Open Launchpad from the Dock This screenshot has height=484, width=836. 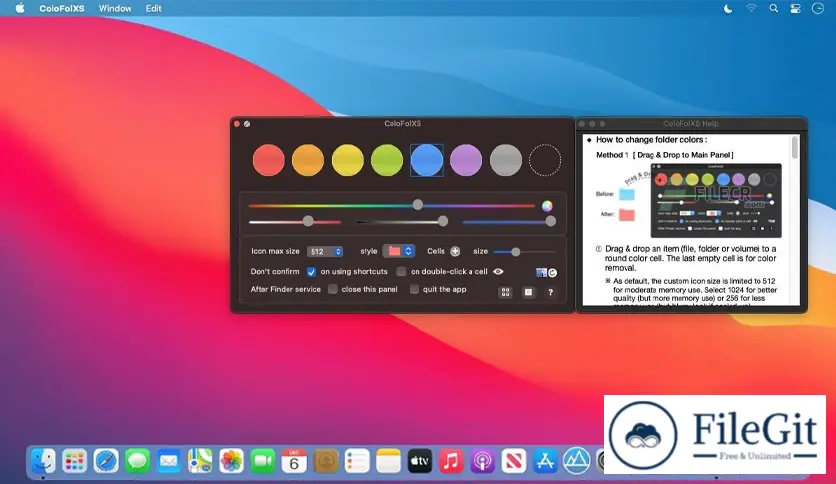tap(74, 461)
